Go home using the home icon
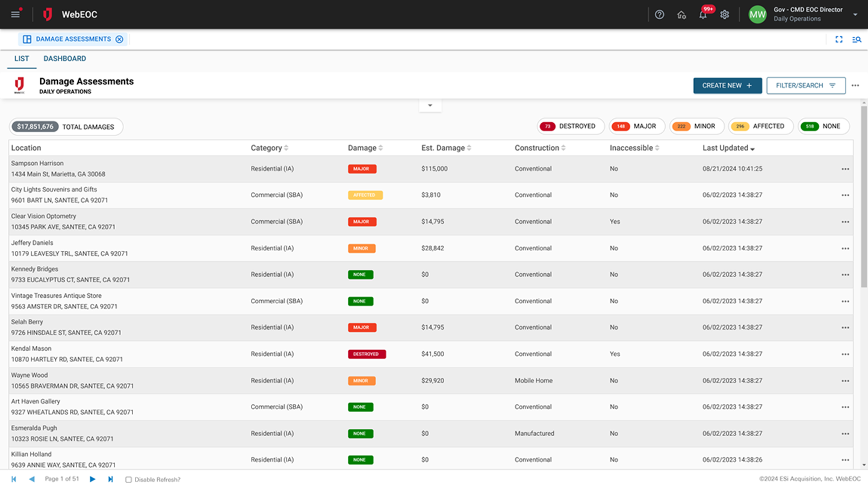The height and width of the screenshot is (488, 868). click(x=681, y=14)
